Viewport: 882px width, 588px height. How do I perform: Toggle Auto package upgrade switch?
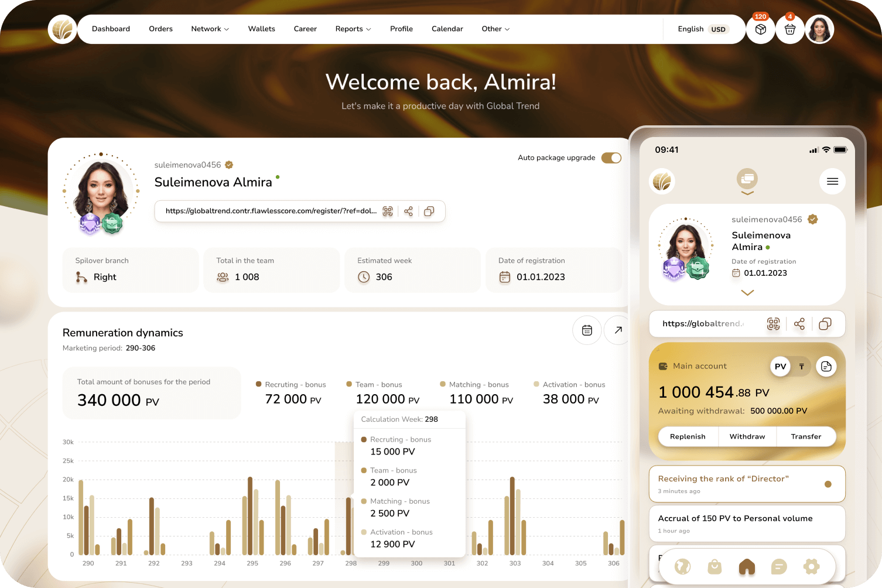(x=611, y=158)
